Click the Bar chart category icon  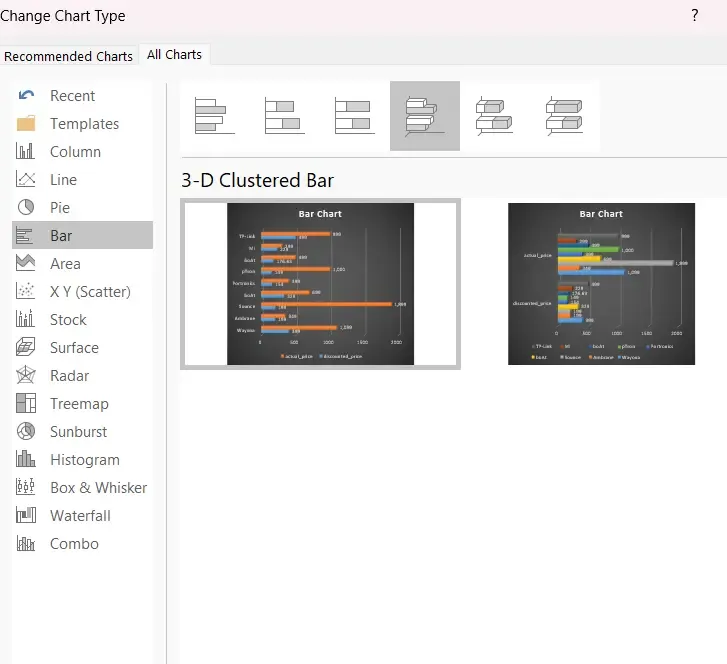point(25,235)
